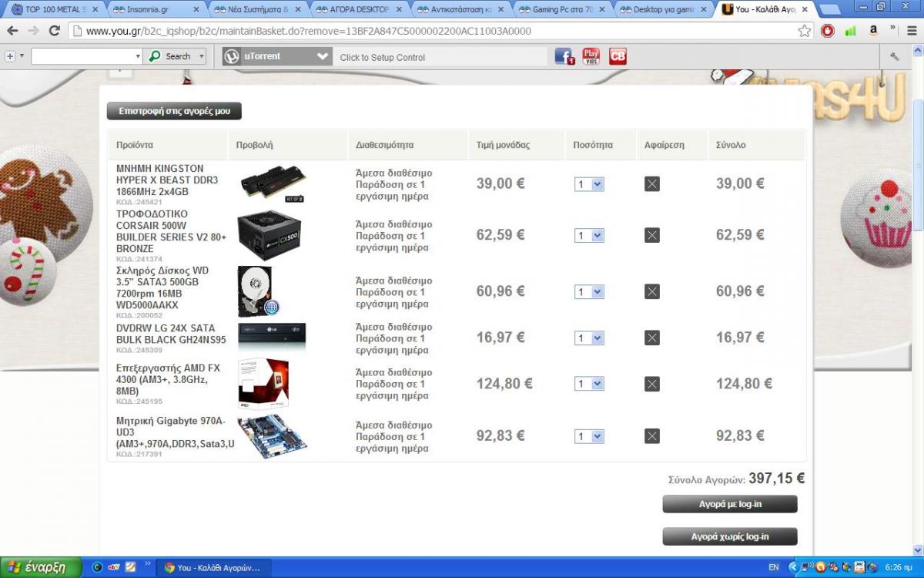This screenshot has width=924, height=578.
Task: Expand the Search button dropdown arrow
Action: click(202, 56)
